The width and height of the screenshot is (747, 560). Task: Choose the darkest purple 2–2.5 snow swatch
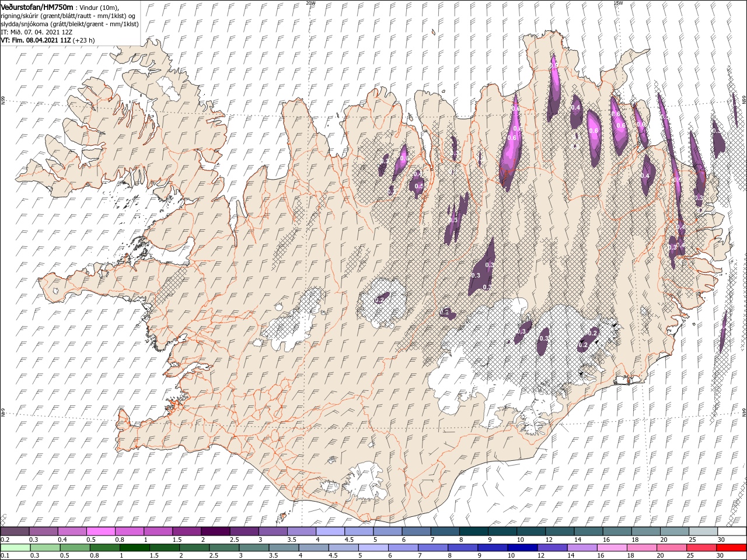point(215,531)
